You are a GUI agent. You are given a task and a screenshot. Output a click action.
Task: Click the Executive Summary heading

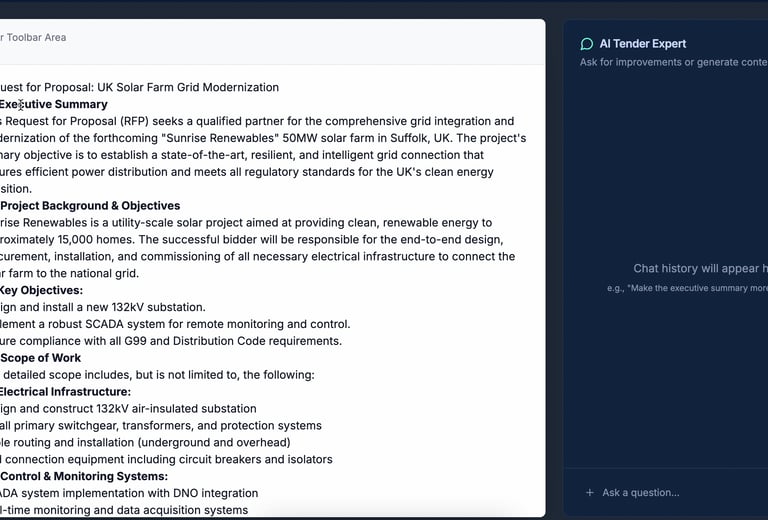pyautogui.click(x=54, y=104)
